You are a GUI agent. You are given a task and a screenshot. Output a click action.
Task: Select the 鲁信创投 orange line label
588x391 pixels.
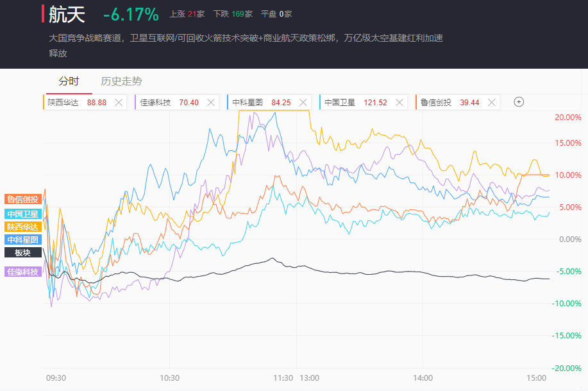[x=23, y=199]
